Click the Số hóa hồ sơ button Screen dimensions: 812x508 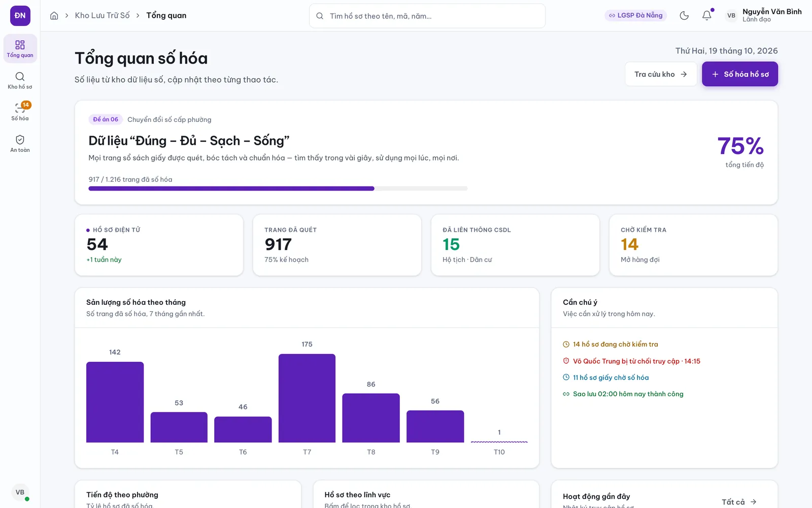tap(740, 74)
